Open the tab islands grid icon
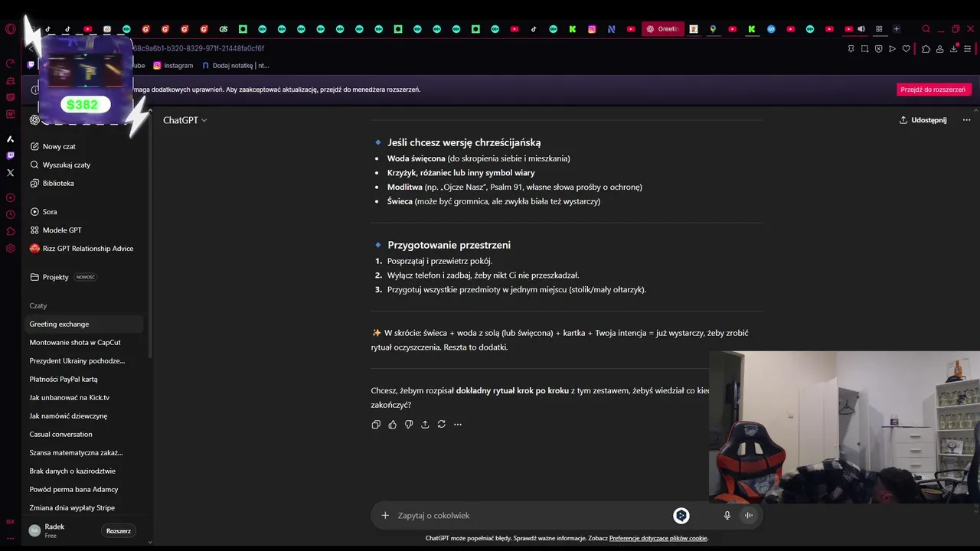 pos(879,29)
